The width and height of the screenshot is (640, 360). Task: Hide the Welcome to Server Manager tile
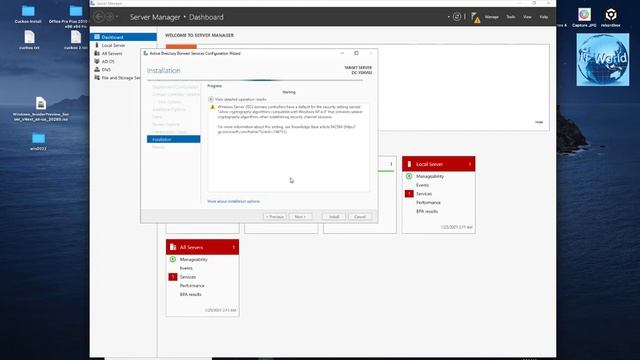539,122
